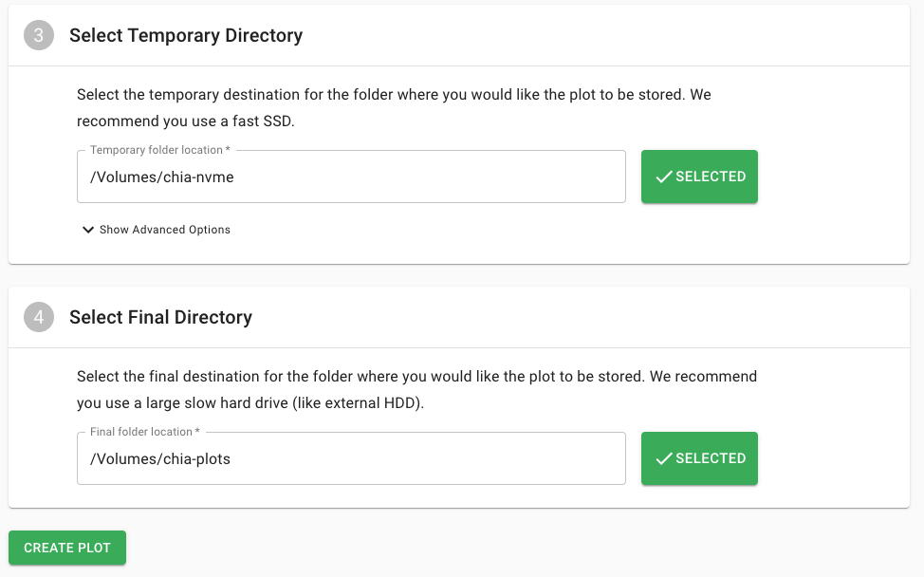Click Selected button beside temporary folder field
The width and height of the screenshot is (924, 577).
click(699, 177)
